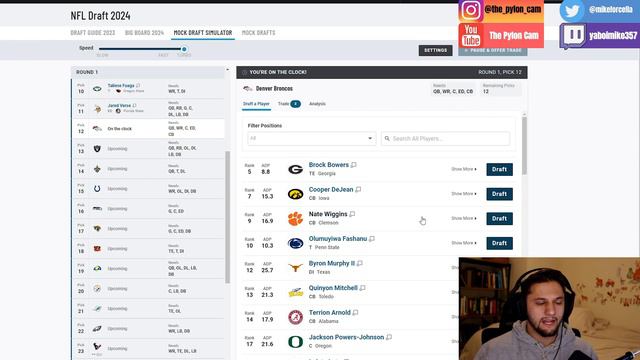Expand Show More for Cooper DeJean
Screen dimensions: 640x360
point(464,194)
